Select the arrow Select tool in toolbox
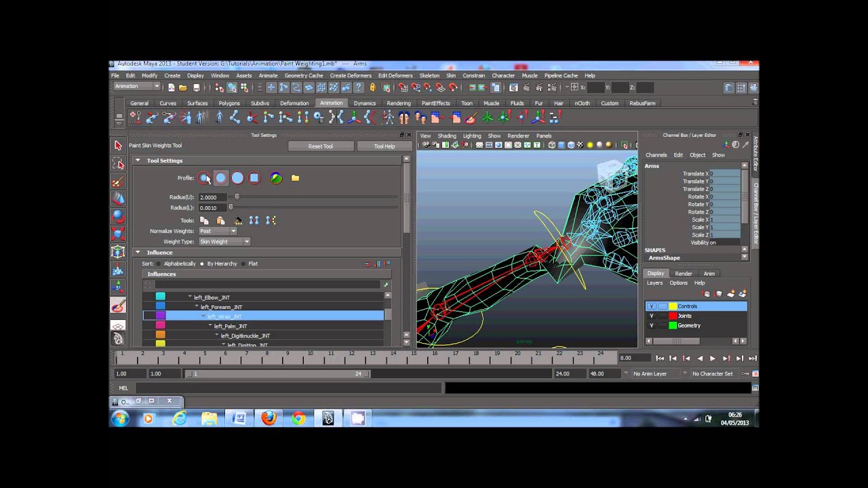The image size is (868, 488). [x=118, y=145]
